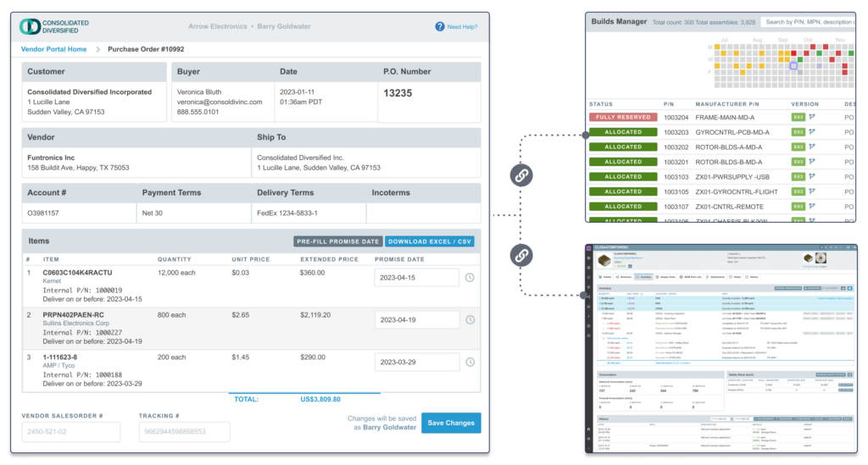Click the branch icon in the ROTOR-BLDS-B-MD-A row

(x=812, y=162)
